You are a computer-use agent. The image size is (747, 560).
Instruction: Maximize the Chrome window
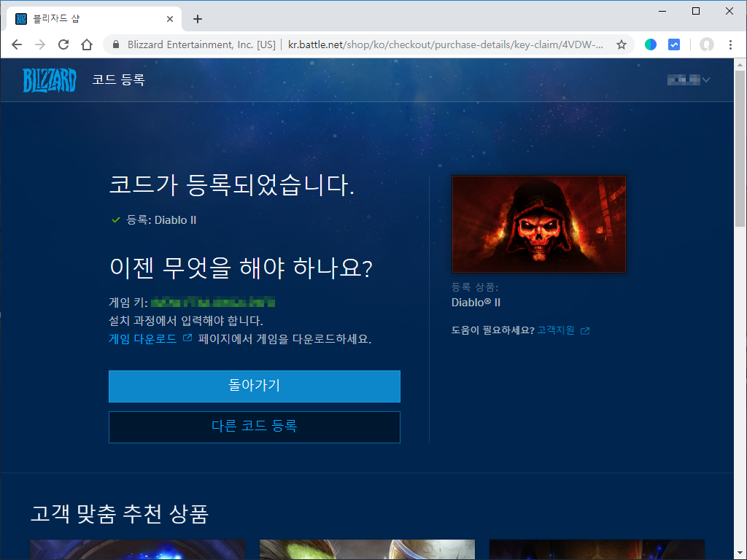(x=696, y=11)
